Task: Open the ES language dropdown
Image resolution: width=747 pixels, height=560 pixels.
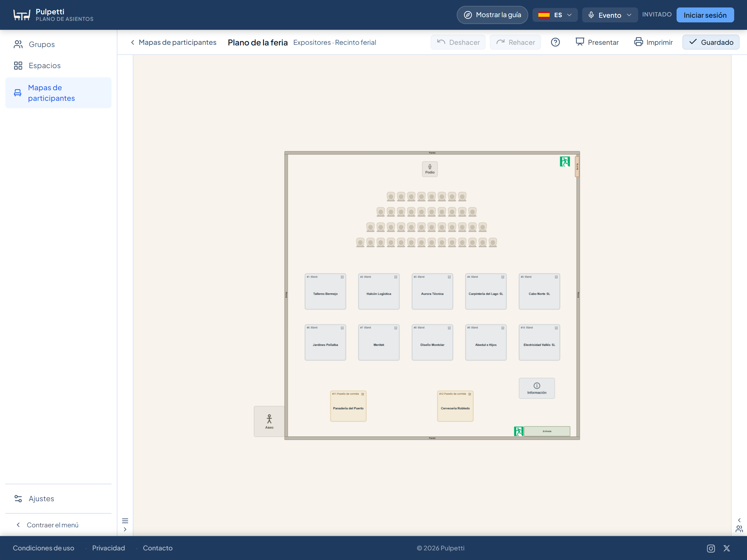Action: [x=555, y=15]
